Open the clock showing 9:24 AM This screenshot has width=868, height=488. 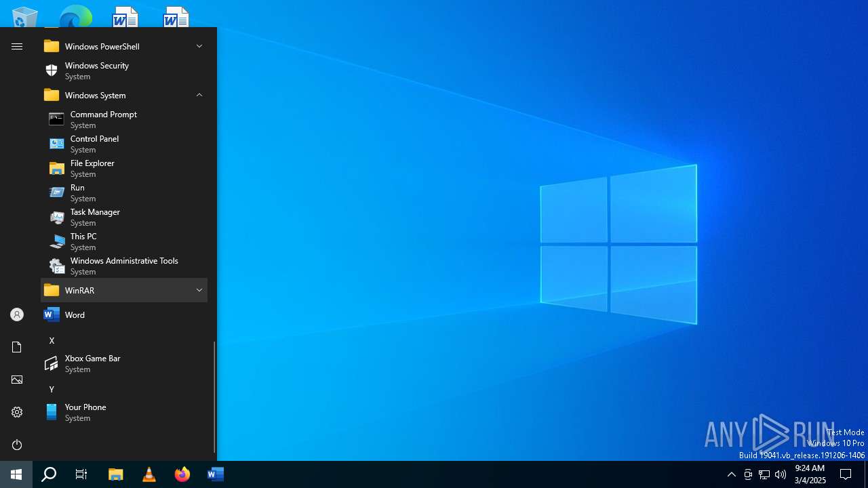pos(810,474)
